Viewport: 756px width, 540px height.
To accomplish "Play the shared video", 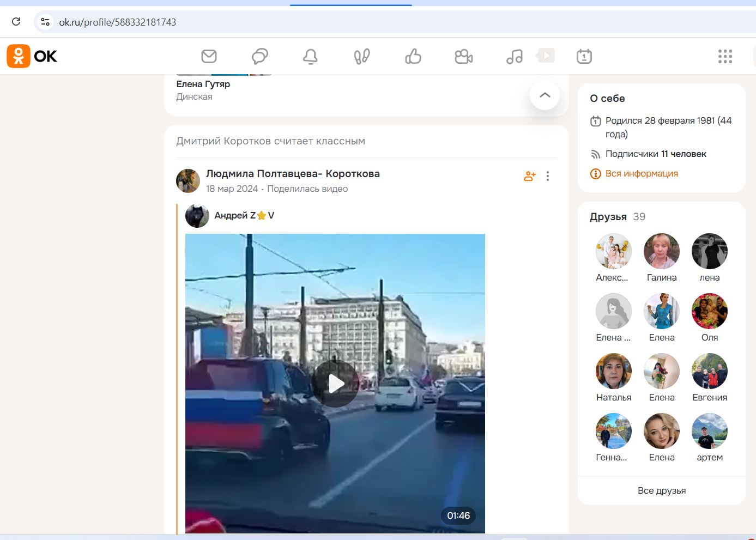I will pos(335,383).
